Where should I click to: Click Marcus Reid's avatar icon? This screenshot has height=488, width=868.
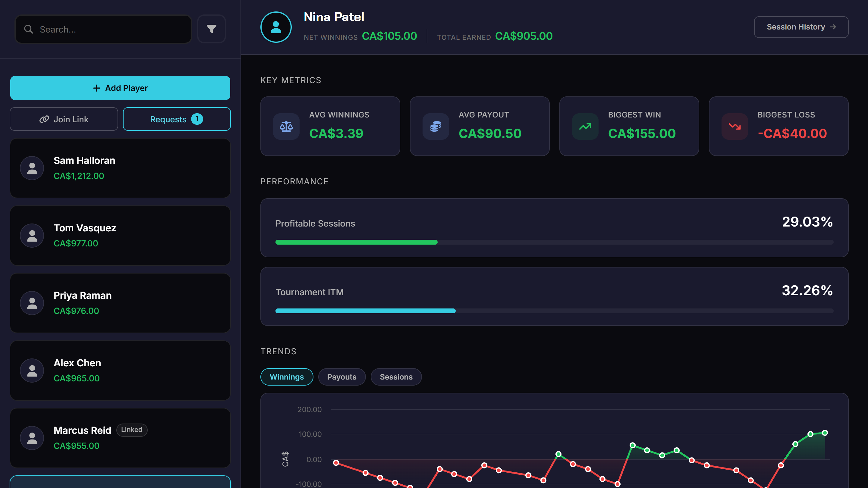pyautogui.click(x=32, y=438)
